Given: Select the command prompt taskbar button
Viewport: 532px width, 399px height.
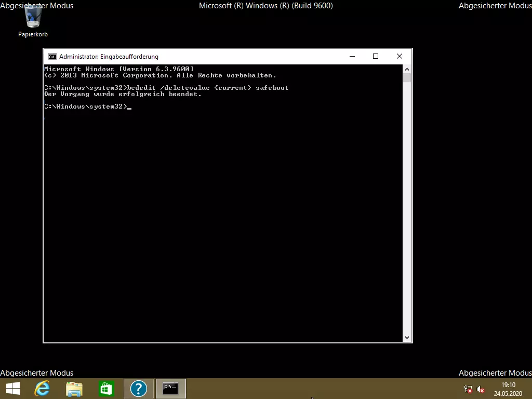Looking at the screenshot, I should tap(170, 389).
